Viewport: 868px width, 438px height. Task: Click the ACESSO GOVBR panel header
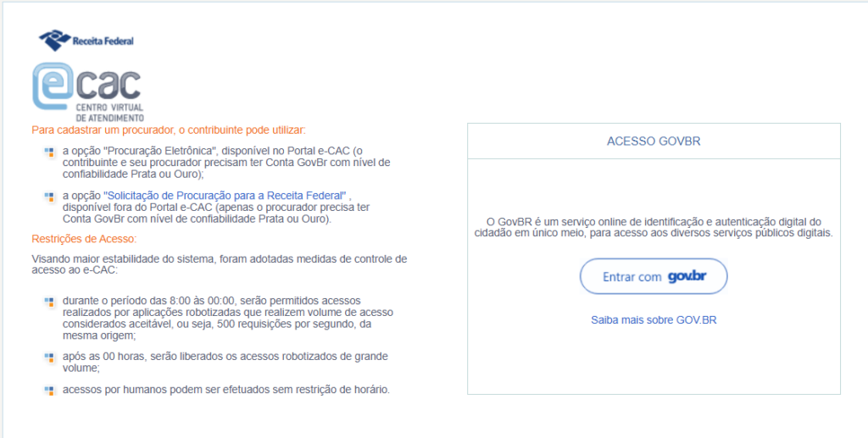654,141
